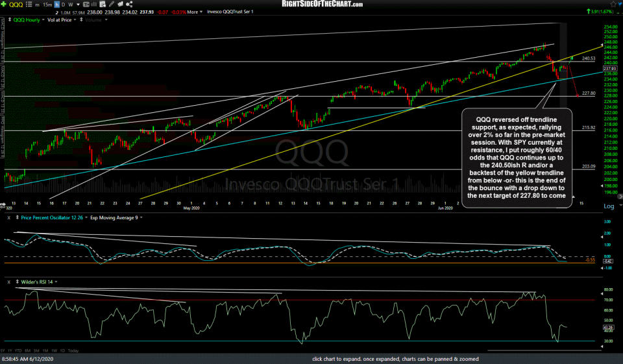This screenshot has width=623, height=364.
Task: Toggle the Log scale setting
Action: 609,206
